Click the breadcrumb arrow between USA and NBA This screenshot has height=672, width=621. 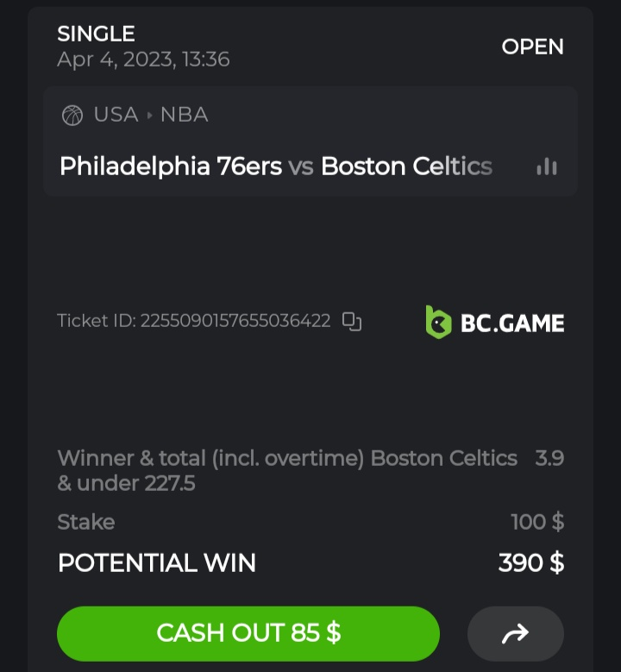coord(149,116)
